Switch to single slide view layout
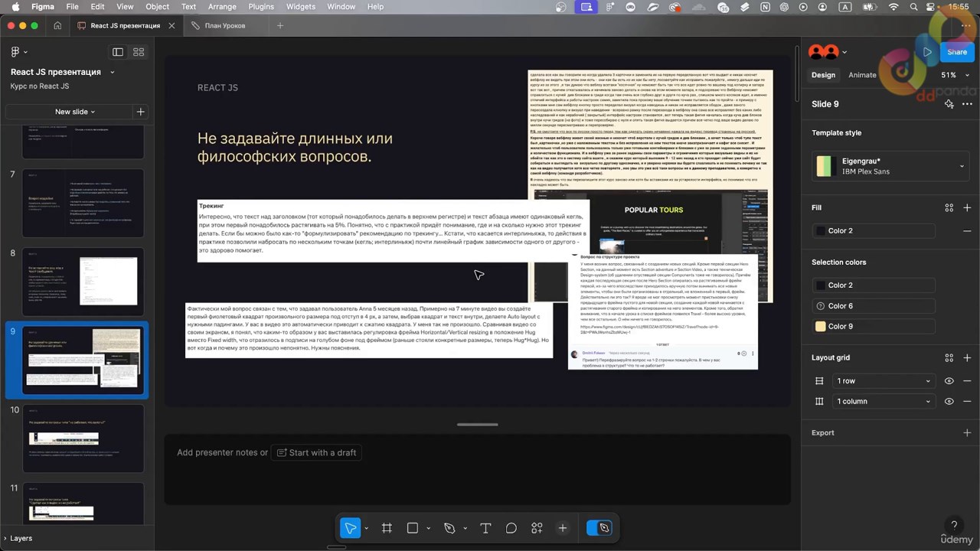The image size is (980, 551). click(118, 52)
